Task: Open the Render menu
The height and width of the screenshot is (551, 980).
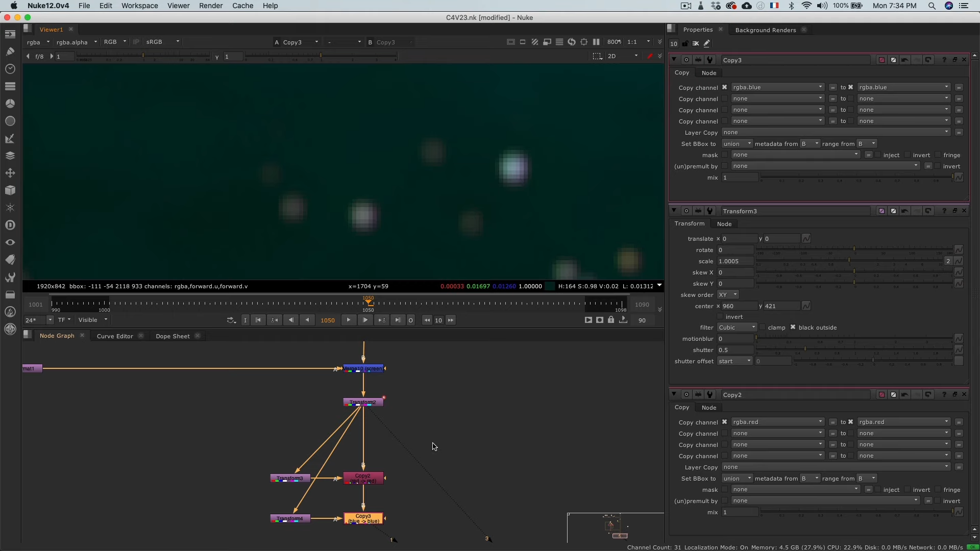Action: tap(210, 6)
